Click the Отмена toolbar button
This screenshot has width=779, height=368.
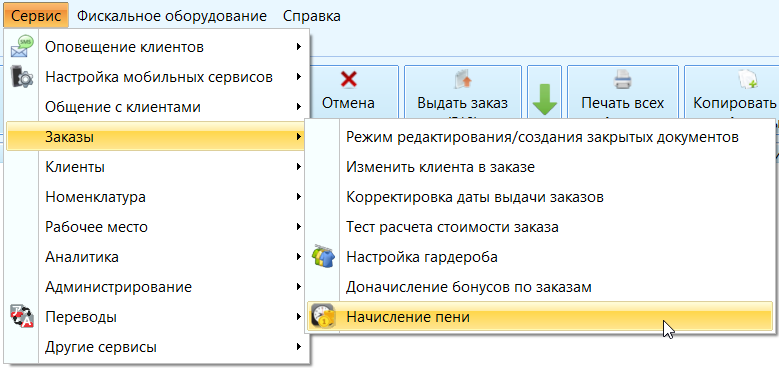coord(355,92)
